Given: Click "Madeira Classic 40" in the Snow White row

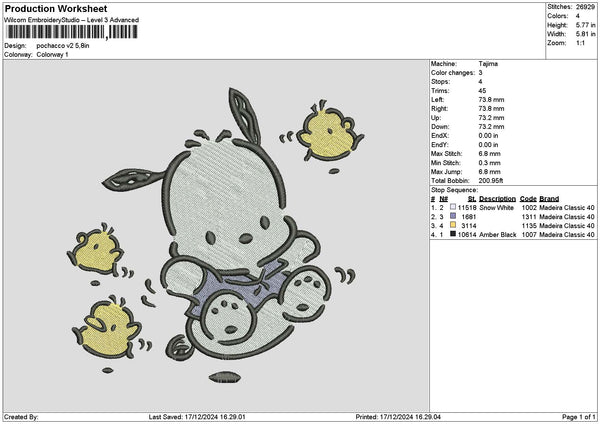Looking at the screenshot, I should [x=567, y=208].
